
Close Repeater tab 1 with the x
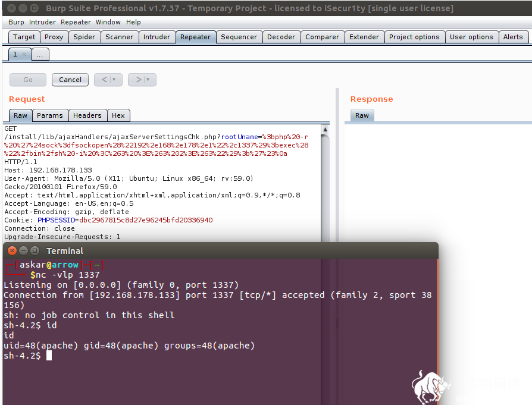point(24,54)
